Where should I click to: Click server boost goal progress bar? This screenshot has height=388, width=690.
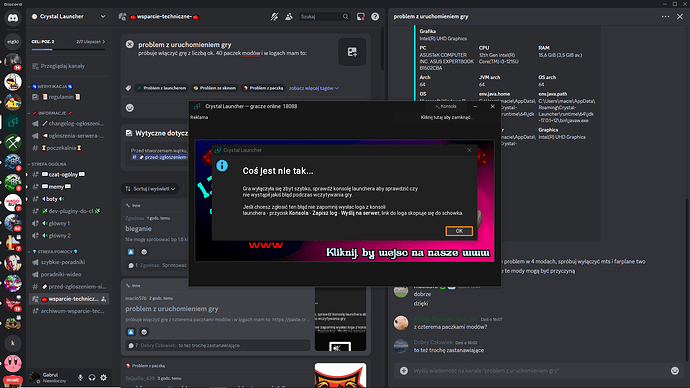point(68,49)
